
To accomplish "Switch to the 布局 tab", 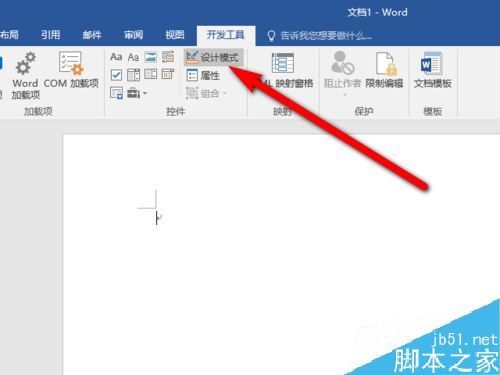I will [x=9, y=35].
